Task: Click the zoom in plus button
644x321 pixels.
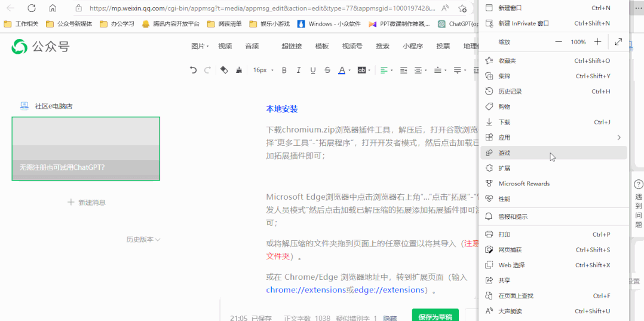Action: pos(598,41)
